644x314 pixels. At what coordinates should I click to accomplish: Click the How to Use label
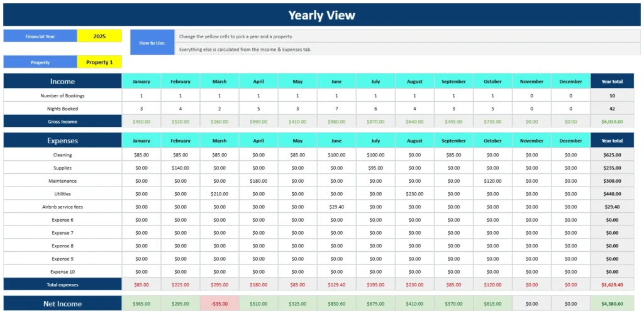[152, 42]
